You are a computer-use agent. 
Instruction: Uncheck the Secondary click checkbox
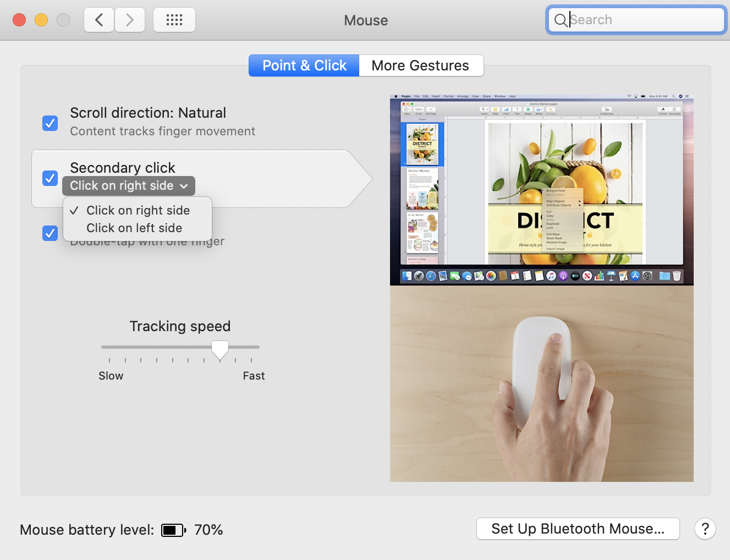pyautogui.click(x=50, y=178)
